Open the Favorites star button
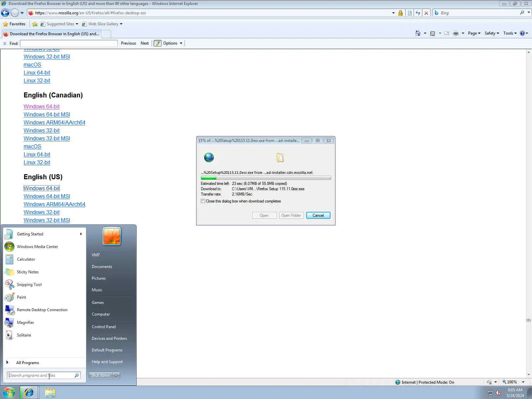 click(14, 24)
